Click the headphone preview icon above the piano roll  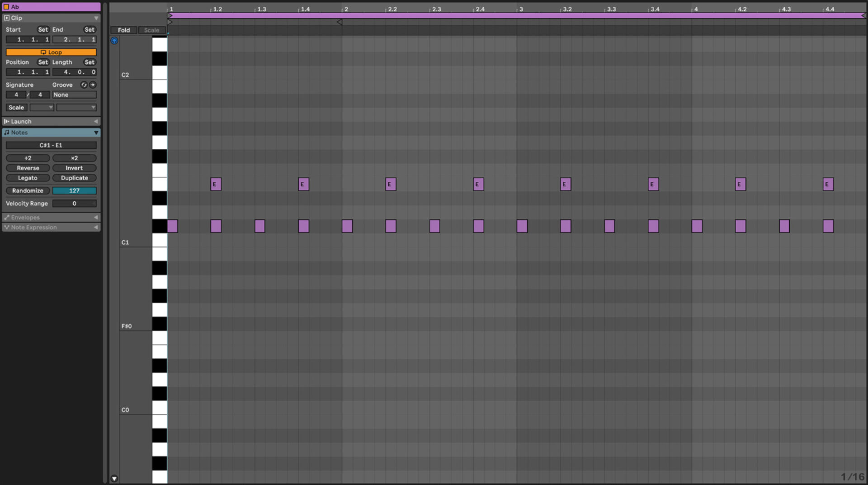114,40
